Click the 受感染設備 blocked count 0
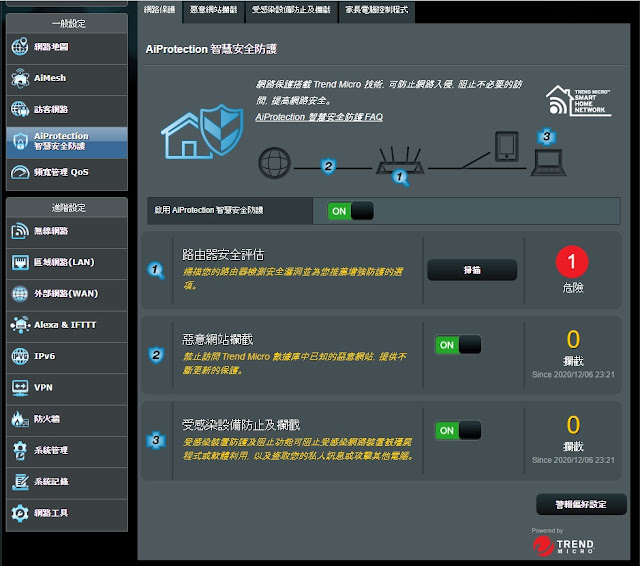This screenshot has height=566, width=640. click(x=573, y=425)
